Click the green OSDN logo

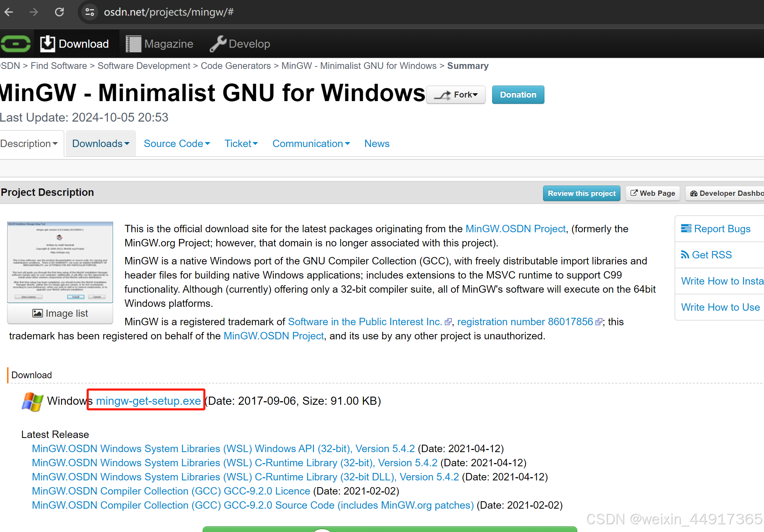click(x=16, y=44)
